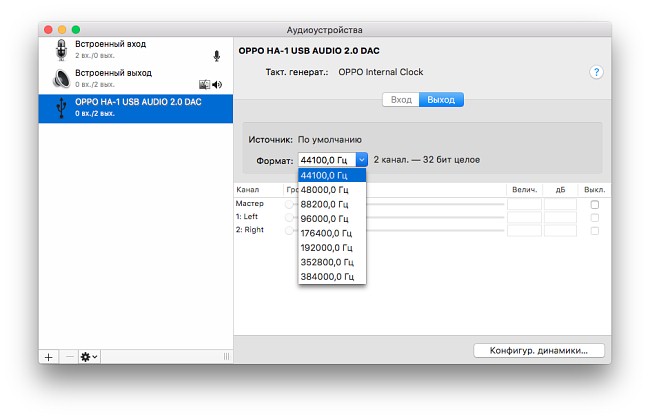This screenshot has width=650, height=419.
Task: Click the default input microphone indicator
Action: [216, 56]
